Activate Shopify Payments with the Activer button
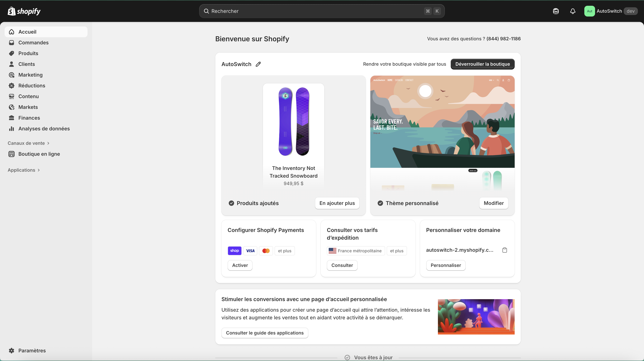 (x=240, y=265)
